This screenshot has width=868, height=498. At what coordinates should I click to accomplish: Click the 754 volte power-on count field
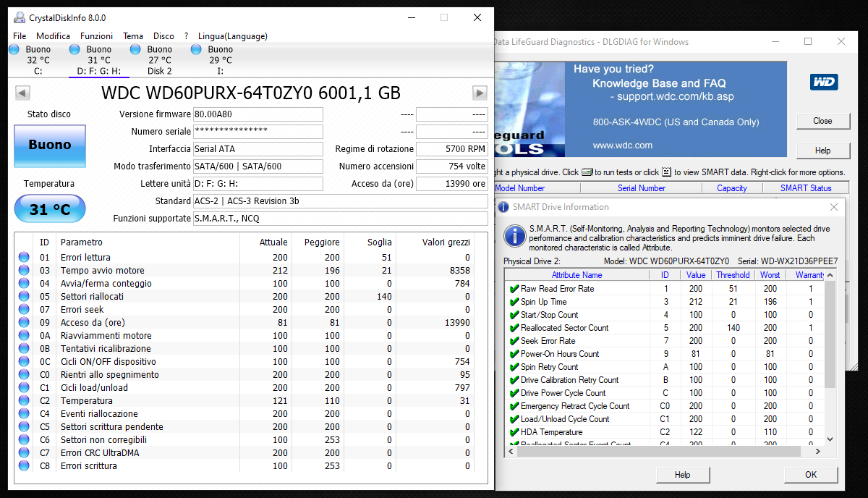452,166
